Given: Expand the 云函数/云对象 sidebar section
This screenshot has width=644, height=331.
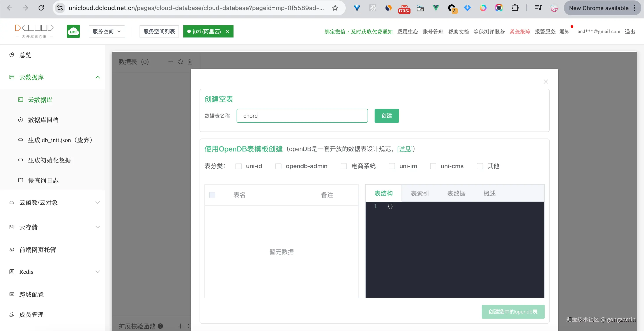Looking at the screenshot, I should click(x=97, y=202).
